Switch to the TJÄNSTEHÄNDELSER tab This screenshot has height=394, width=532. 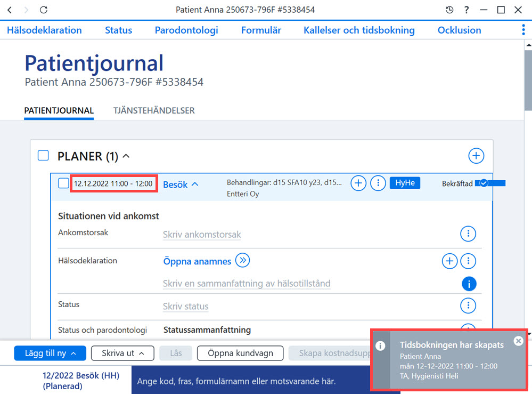154,111
